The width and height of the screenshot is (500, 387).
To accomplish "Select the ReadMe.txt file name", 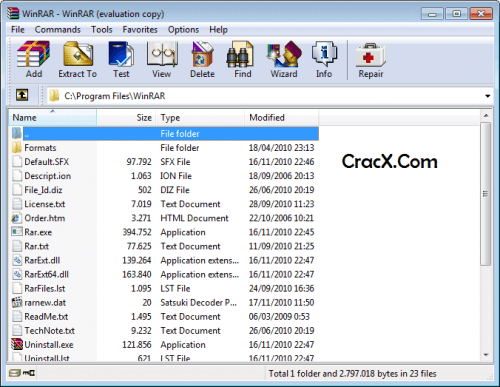I will 46,316.
